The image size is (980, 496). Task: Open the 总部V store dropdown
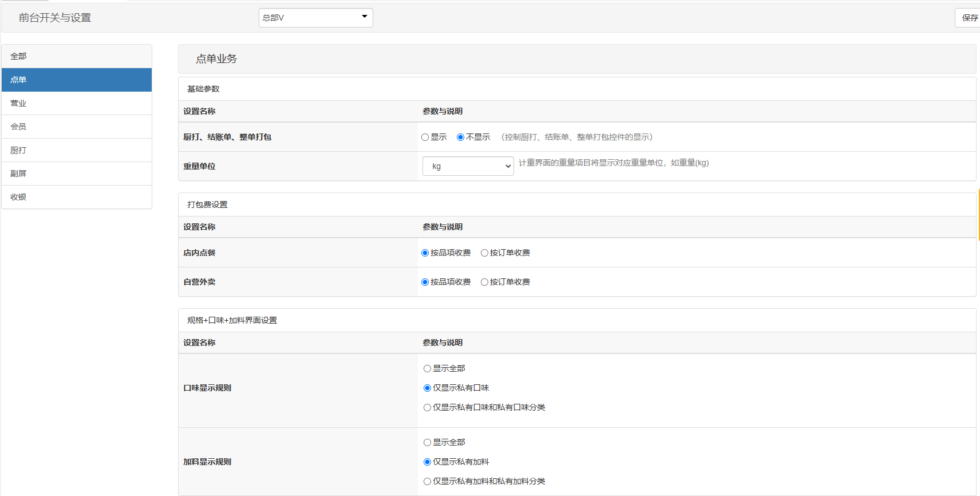point(315,18)
